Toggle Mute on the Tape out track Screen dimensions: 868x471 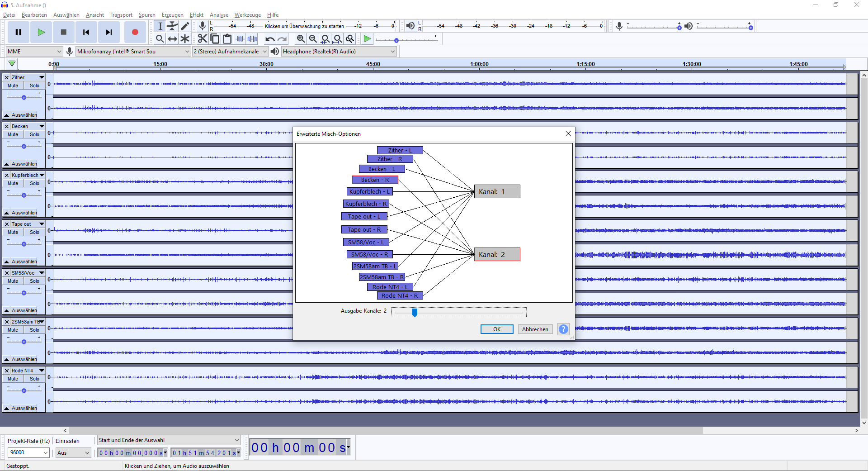point(13,232)
